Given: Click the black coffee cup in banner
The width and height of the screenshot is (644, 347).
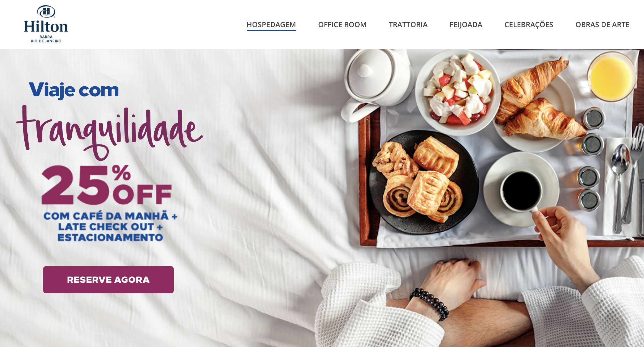Looking at the screenshot, I should [x=521, y=191].
